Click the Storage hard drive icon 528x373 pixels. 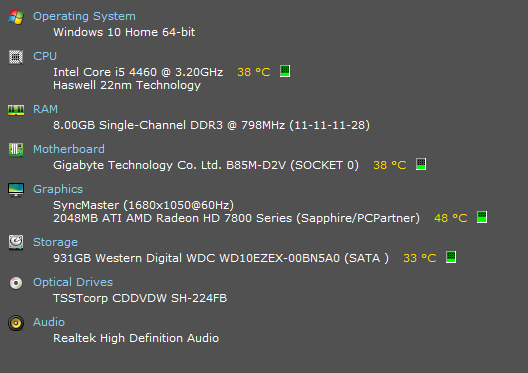pos(16,242)
